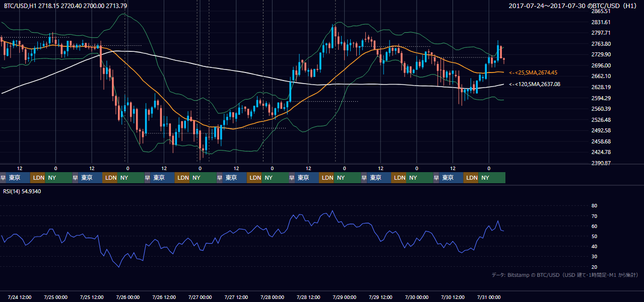The height and width of the screenshot is (302, 644).
Task: Click the RSI(14) 54.9340 indicator label
Action: click(22, 191)
